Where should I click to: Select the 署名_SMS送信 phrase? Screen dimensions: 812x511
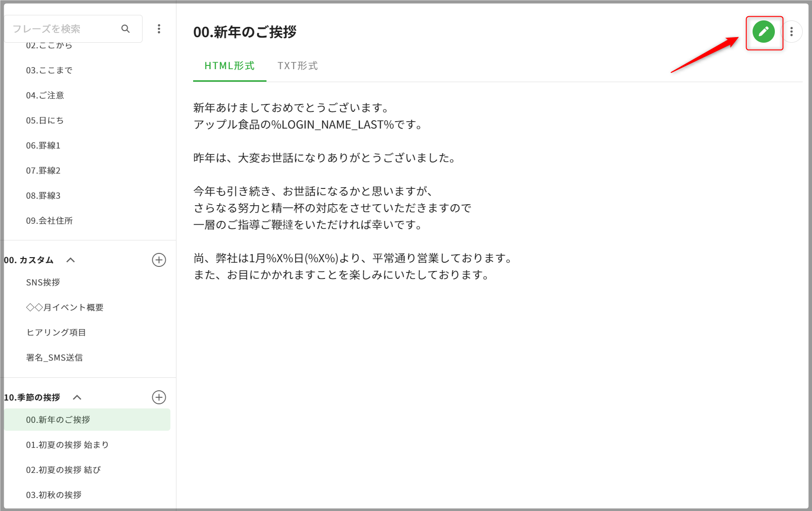click(54, 357)
